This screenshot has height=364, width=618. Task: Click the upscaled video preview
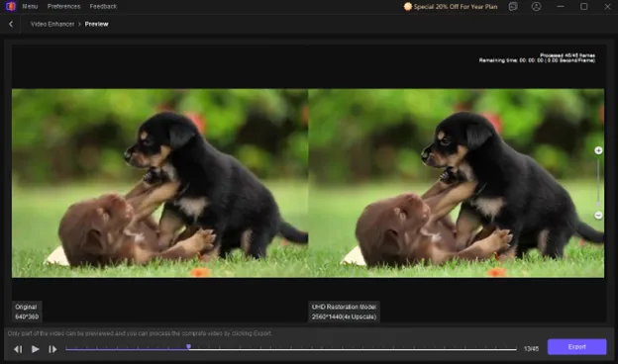(x=456, y=183)
